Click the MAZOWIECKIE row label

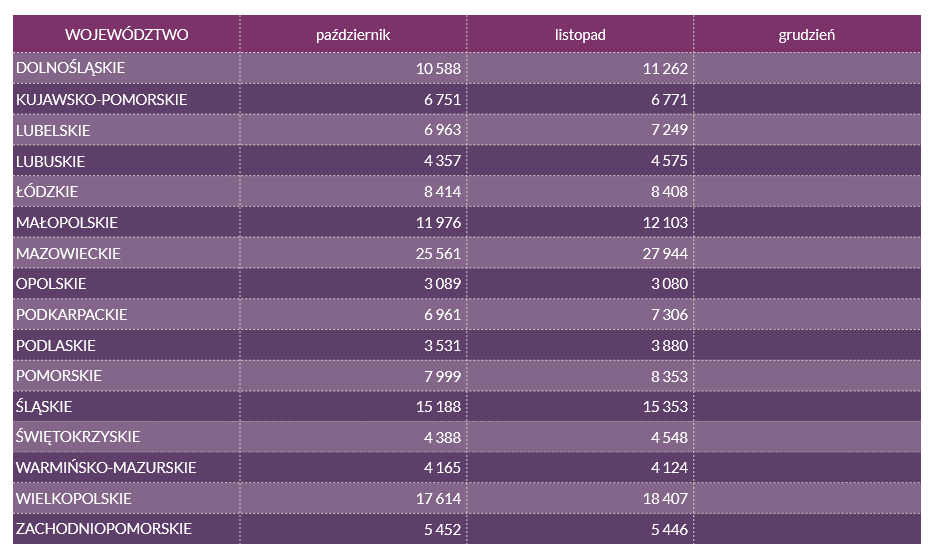coord(68,253)
